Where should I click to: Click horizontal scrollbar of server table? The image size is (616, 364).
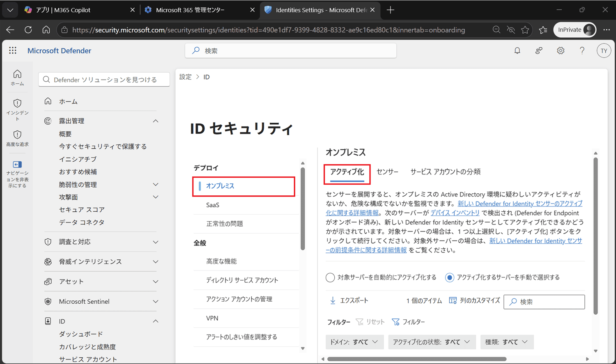click(417, 359)
